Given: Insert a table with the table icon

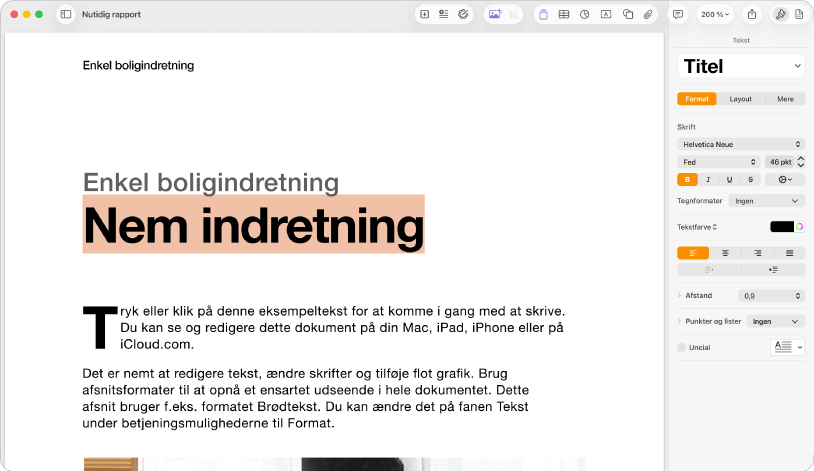Looking at the screenshot, I should tap(564, 15).
